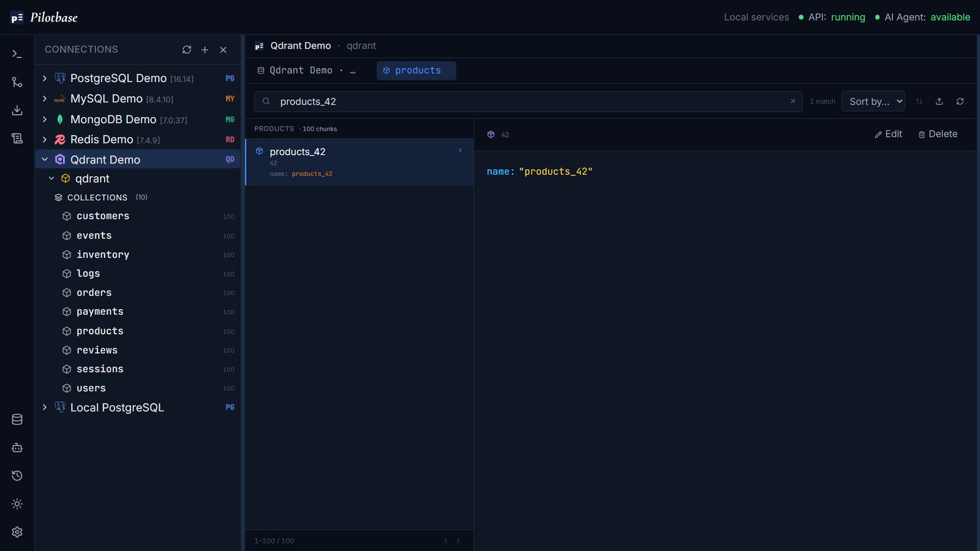
Task: Go to next page of chunks
Action: point(458,541)
